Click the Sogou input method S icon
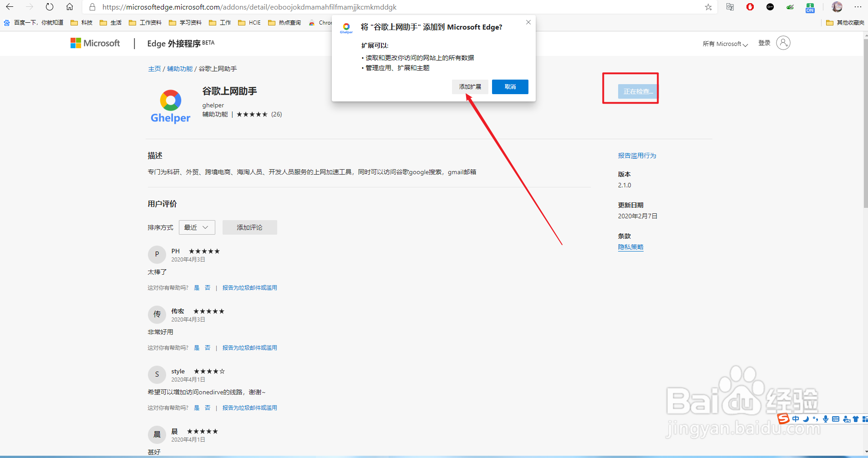This screenshot has height=458, width=868. coord(783,418)
